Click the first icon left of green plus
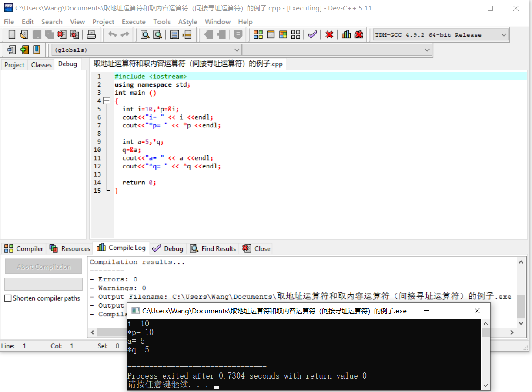532x392 pixels. 12,50
